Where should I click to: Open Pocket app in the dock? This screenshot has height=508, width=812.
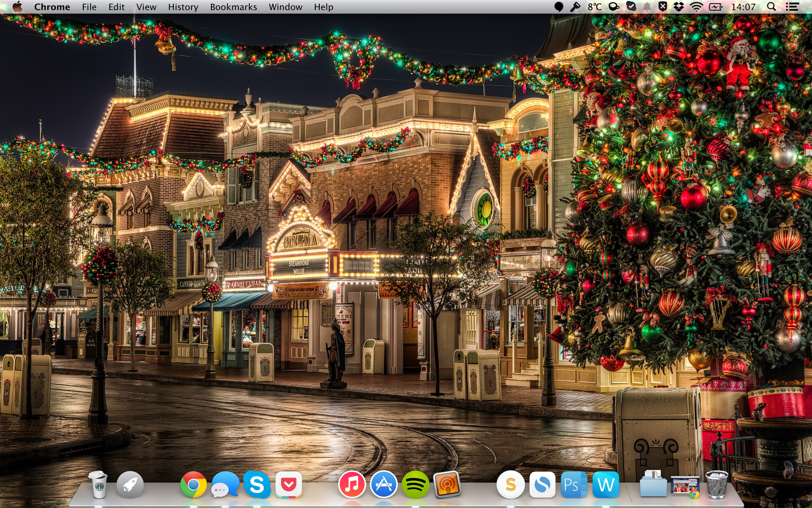pyautogui.click(x=289, y=485)
